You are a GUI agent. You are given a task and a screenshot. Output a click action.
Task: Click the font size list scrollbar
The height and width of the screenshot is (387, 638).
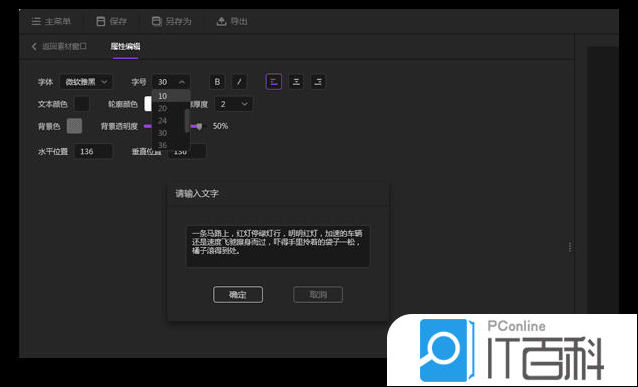point(187,121)
